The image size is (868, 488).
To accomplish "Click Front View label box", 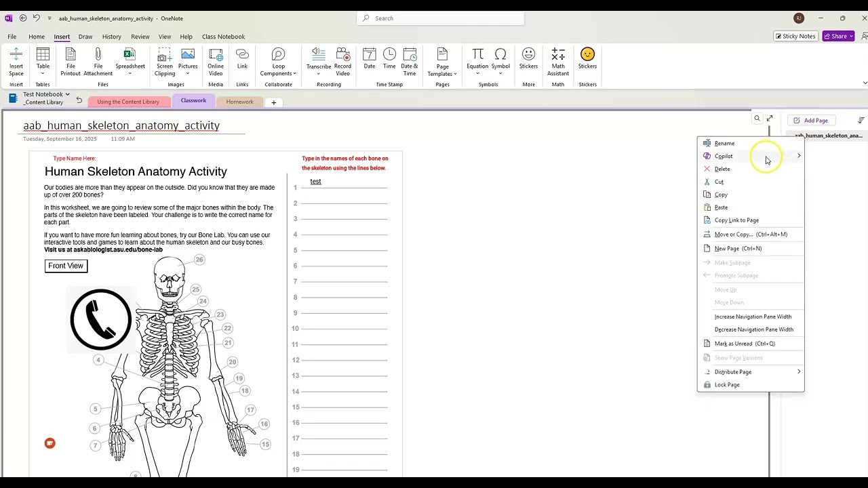I will click(x=66, y=266).
